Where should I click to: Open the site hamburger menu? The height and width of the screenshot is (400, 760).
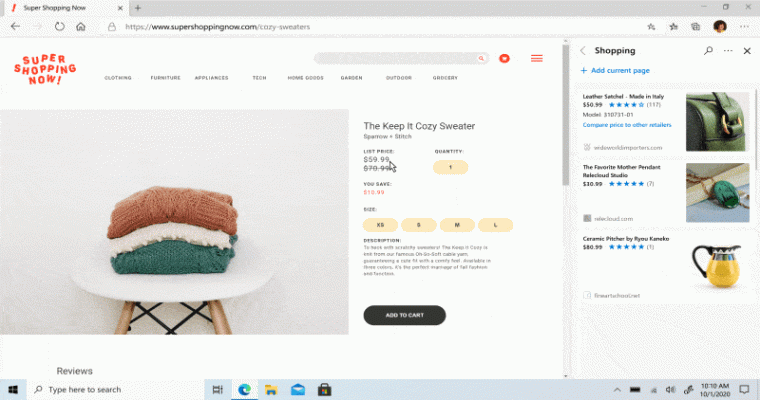coord(537,59)
